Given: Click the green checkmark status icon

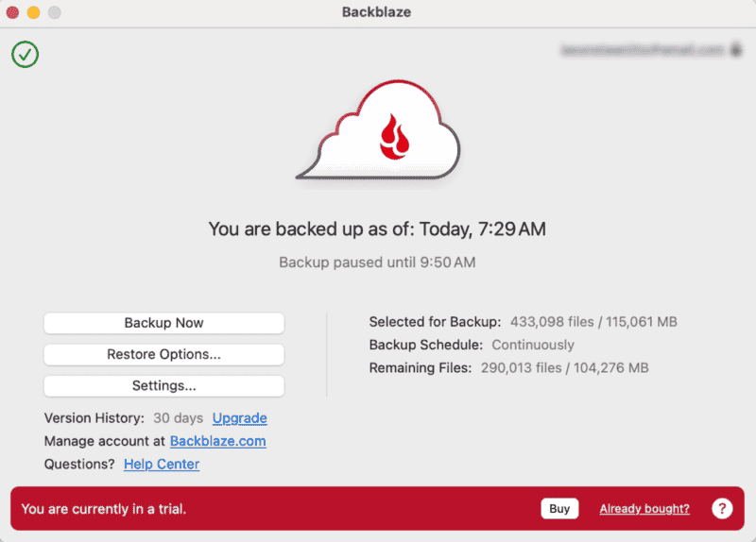Looking at the screenshot, I should tap(26, 55).
